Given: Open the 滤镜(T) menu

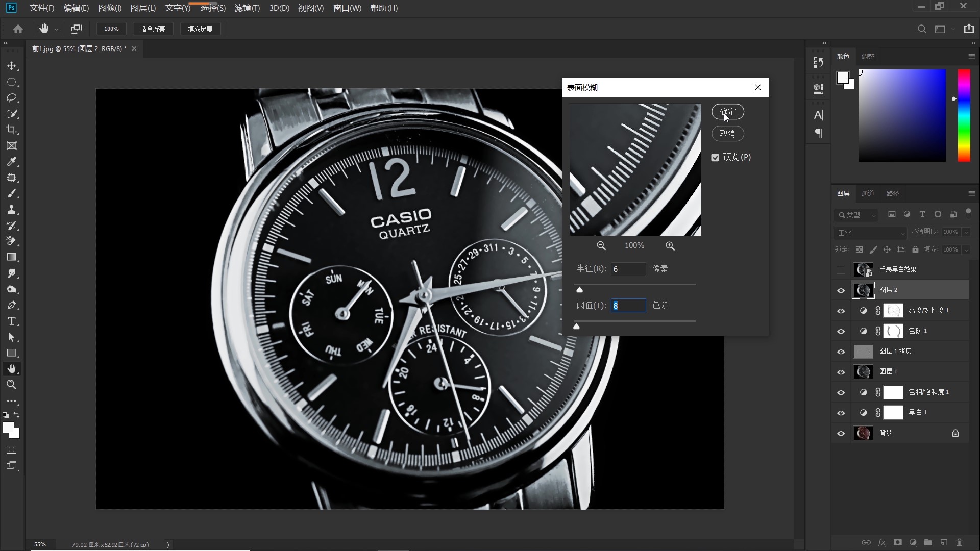Looking at the screenshot, I should click(247, 8).
